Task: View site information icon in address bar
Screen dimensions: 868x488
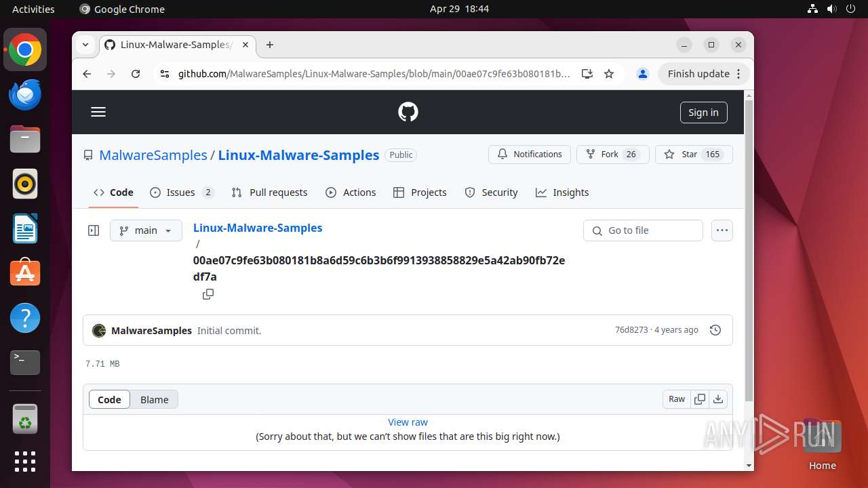Action: point(164,74)
